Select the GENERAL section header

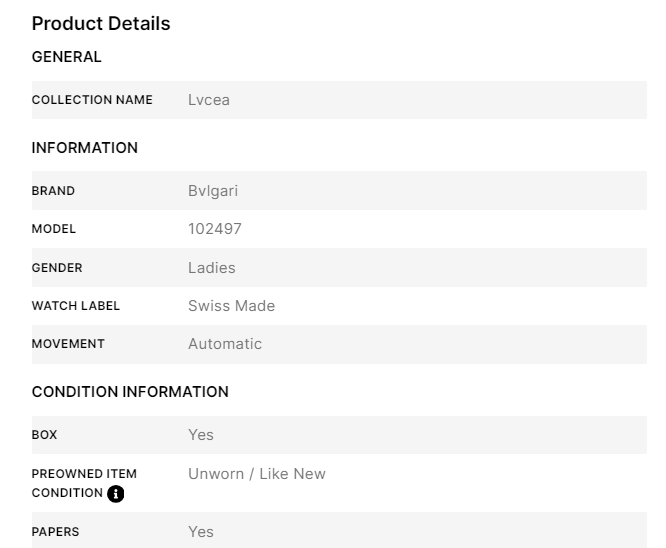tap(67, 57)
